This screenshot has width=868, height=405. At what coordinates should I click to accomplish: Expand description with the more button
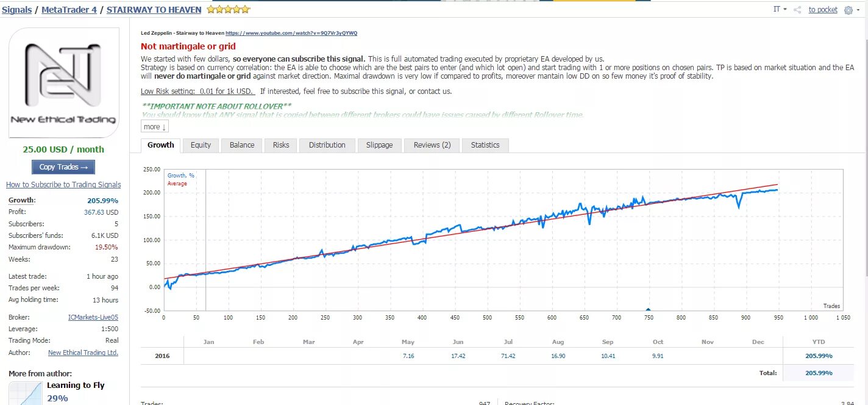[155, 127]
